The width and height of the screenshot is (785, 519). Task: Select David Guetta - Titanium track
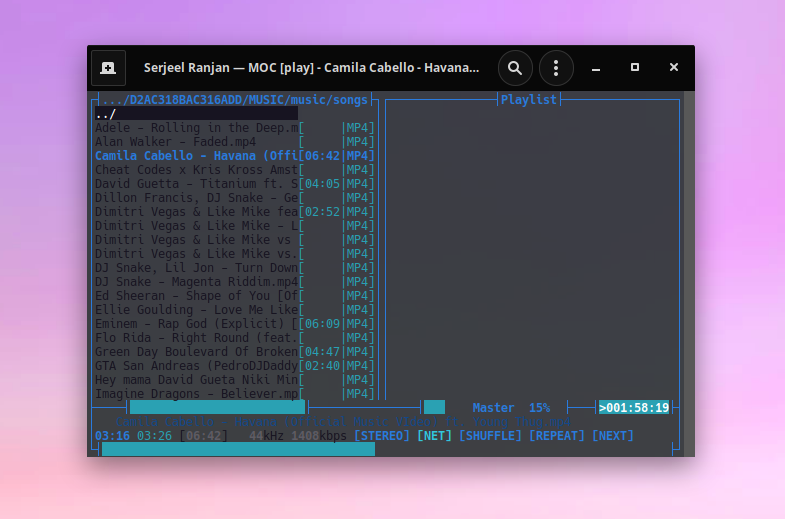point(234,184)
